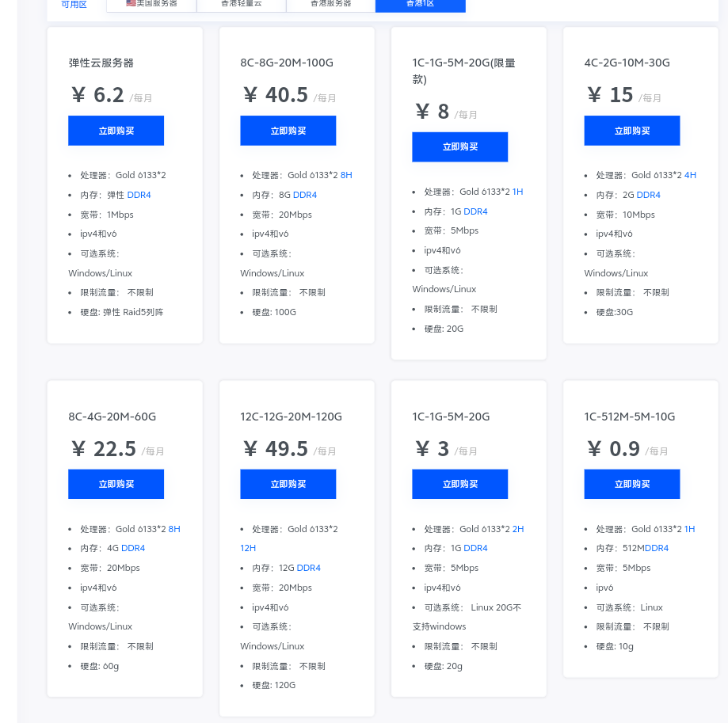Switch to the 美国服务器 tab
This screenshot has width=728, height=723.
point(151,4)
